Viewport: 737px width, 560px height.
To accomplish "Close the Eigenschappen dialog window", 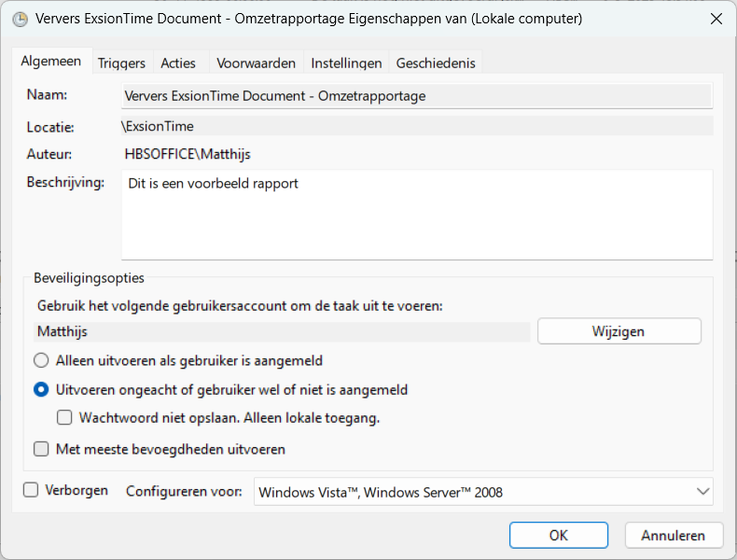I will pos(716,19).
